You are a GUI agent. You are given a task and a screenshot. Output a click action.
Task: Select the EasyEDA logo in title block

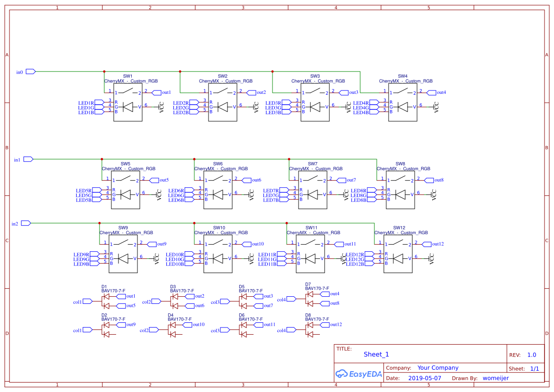pyautogui.click(x=358, y=374)
